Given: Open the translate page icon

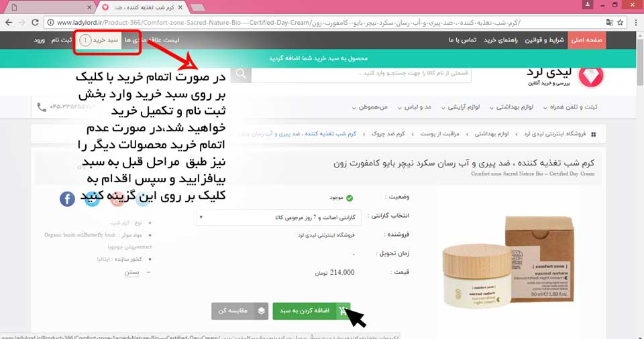Looking at the screenshot, I should [x=610, y=23].
